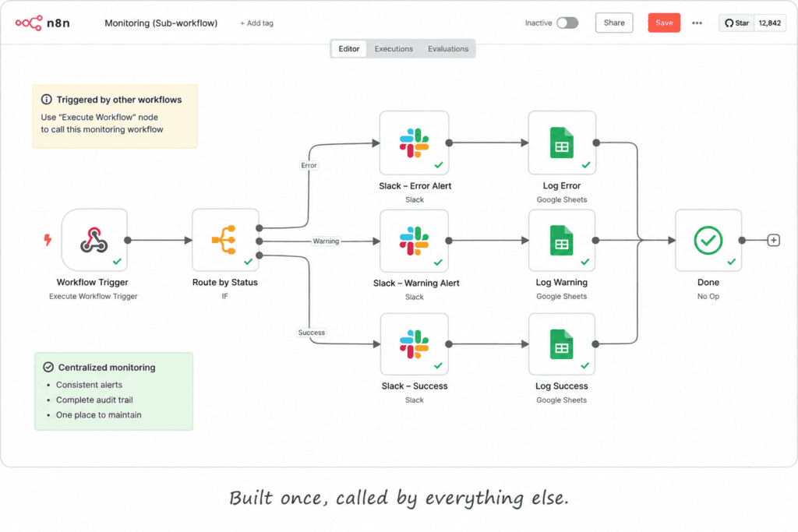Viewport: 798px width, 532px height.
Task: Click the info icon in yellow sticky note
Action: pyautogui.click(x=46, y=99)
